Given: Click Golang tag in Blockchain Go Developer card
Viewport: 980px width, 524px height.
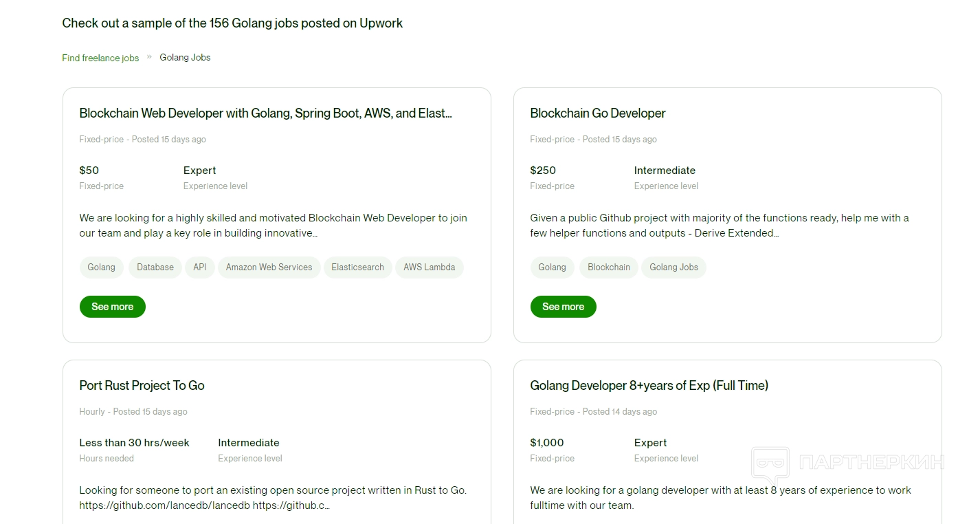Looking at the screenshot, I should coord(552,268).
